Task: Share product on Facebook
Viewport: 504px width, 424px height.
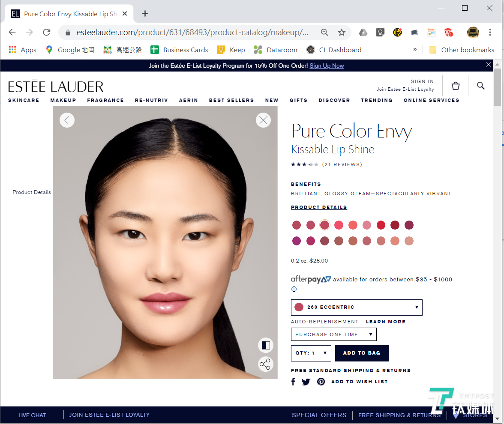Action: click(x=293, y=382)
